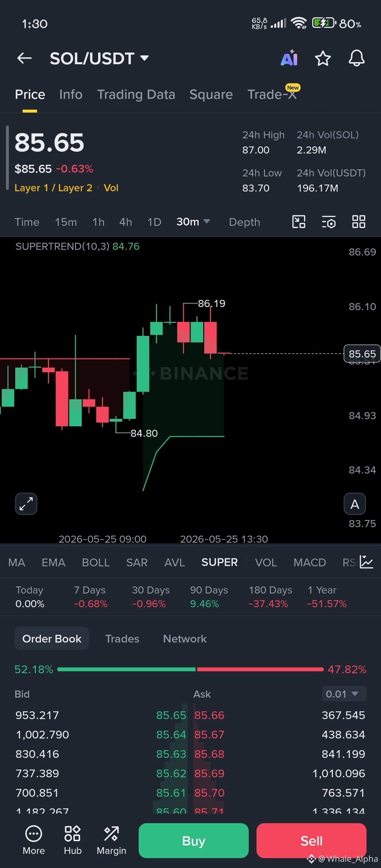The height and width of the screenshot is (868, 381).
Task: Switch to the Trading Data tab
Action: pyautogui.click(x=136, y=95)
